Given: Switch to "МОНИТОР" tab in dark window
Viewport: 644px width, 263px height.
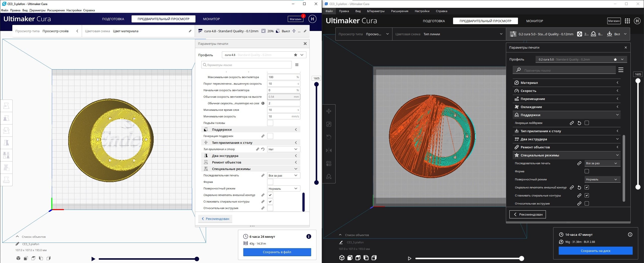Looking at the screenshot, I should point(534,21).
